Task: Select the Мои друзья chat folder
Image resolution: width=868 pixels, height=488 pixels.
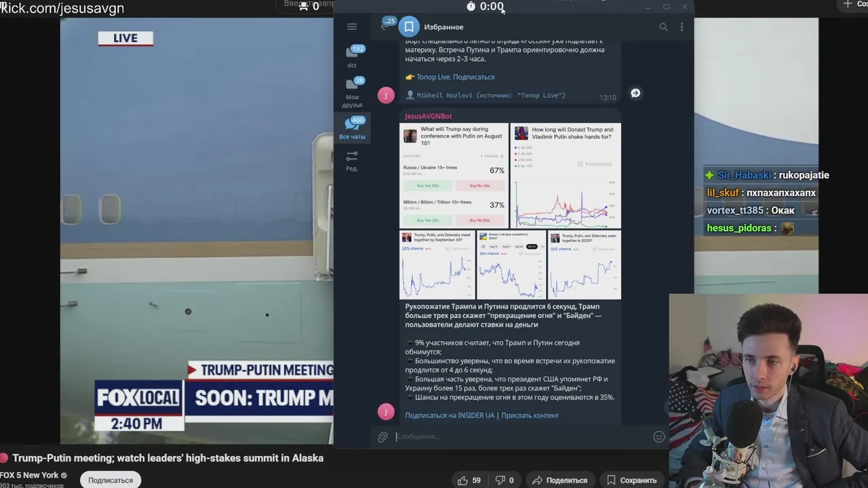Action: coord(352,92)
